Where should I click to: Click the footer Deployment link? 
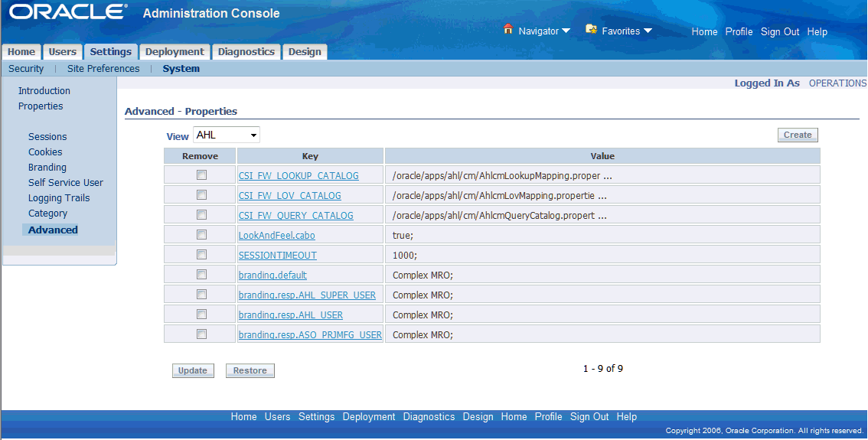(x=369, y=417)
